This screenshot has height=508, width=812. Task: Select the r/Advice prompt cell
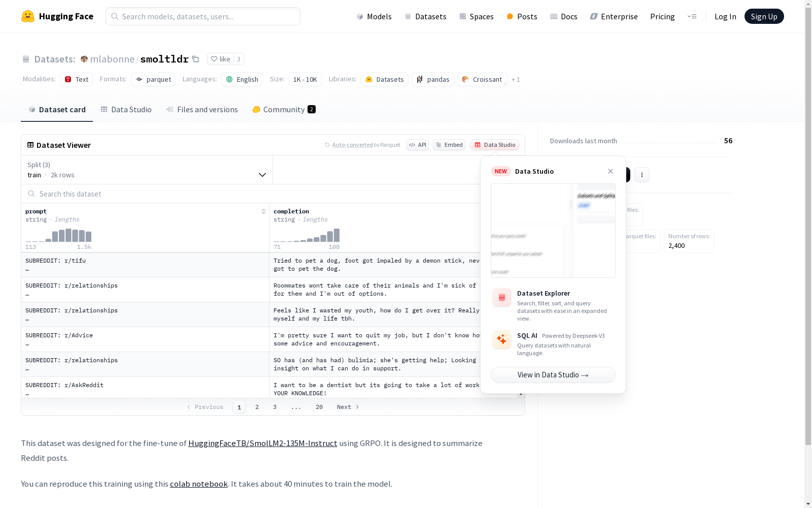point(145,339)
